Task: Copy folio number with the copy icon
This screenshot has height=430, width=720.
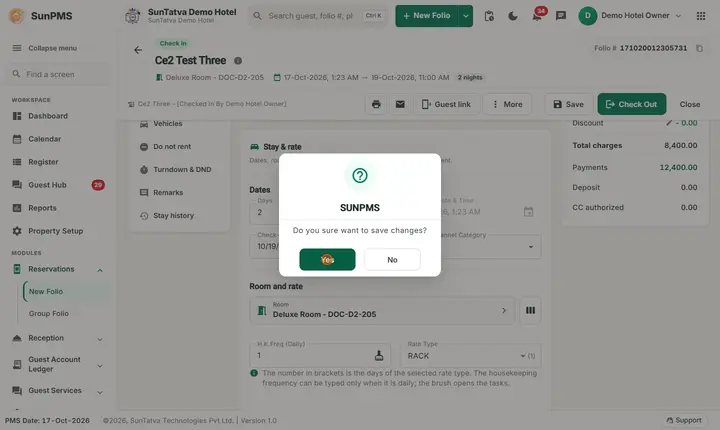Action: pos(699,48)
